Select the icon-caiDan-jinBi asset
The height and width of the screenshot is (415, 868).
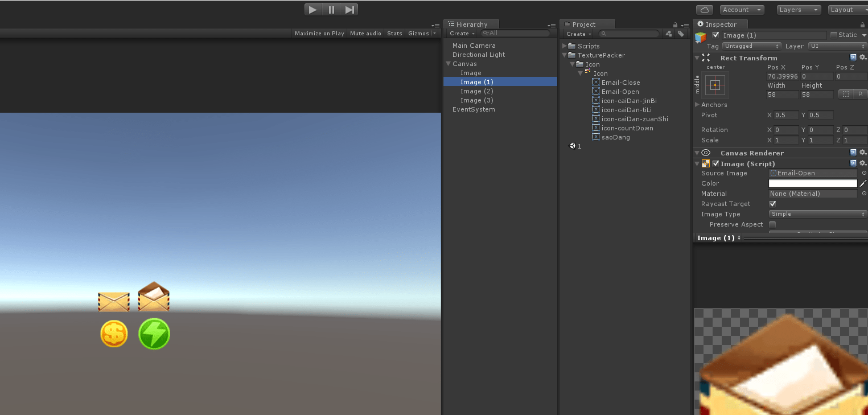click(628, 100)
